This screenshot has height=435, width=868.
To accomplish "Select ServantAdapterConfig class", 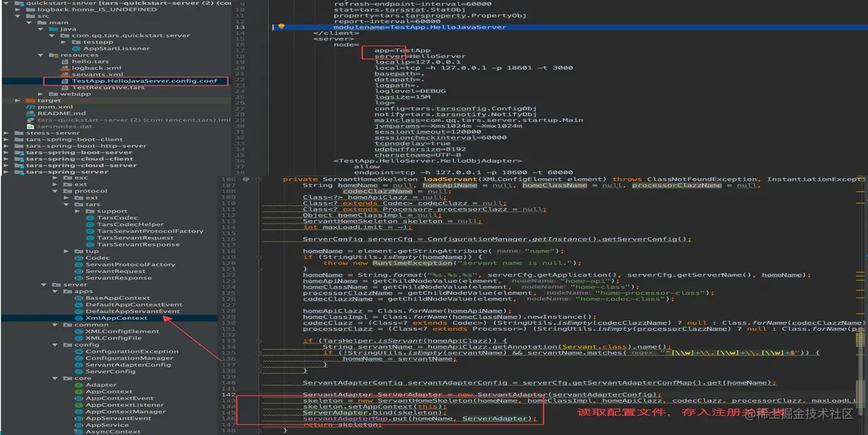I will 128,365.
